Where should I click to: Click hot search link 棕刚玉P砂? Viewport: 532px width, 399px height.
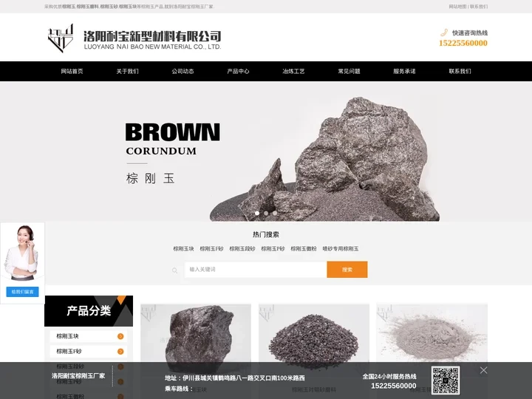coord(273,249)
